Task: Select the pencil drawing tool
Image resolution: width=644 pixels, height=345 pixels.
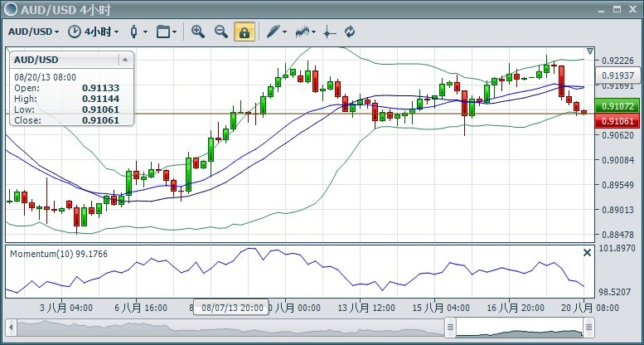Action: click(x=274, y=32)
